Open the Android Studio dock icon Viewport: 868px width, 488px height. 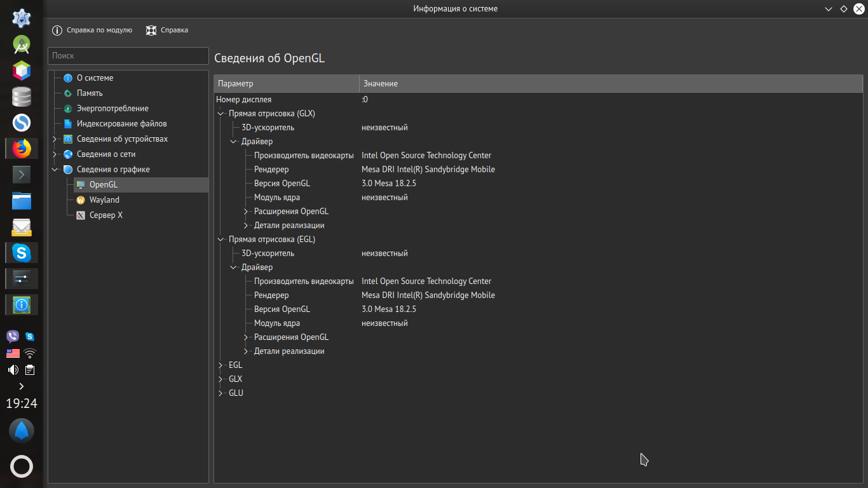(x=22, y=44)
